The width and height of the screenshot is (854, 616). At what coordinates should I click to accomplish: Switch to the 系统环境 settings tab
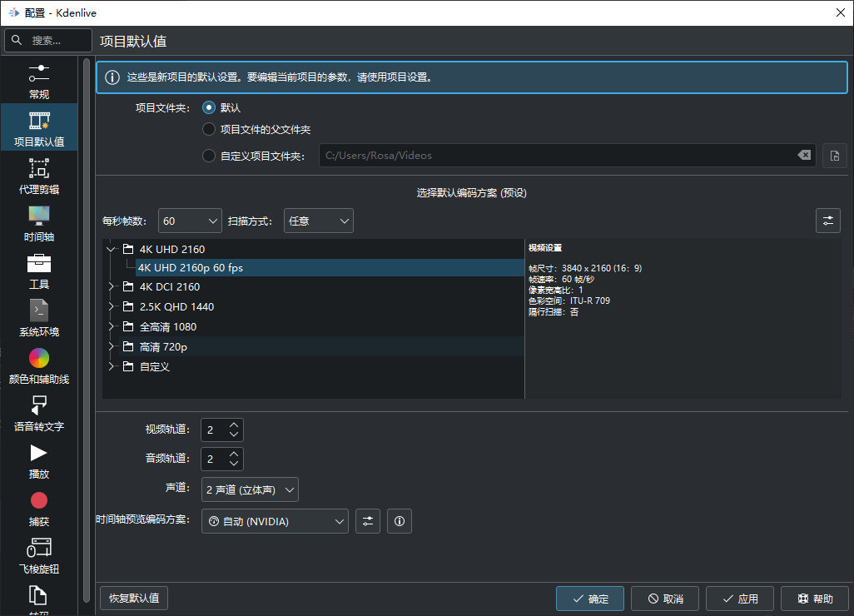[x=38, y=316]
